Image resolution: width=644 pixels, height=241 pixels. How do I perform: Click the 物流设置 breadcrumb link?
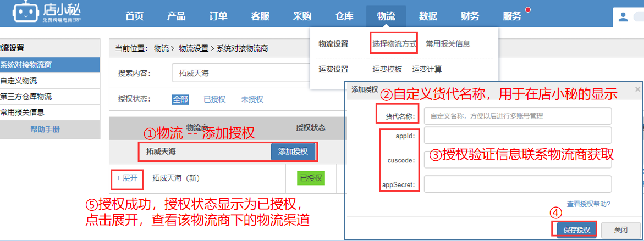(x=194, y=48)
